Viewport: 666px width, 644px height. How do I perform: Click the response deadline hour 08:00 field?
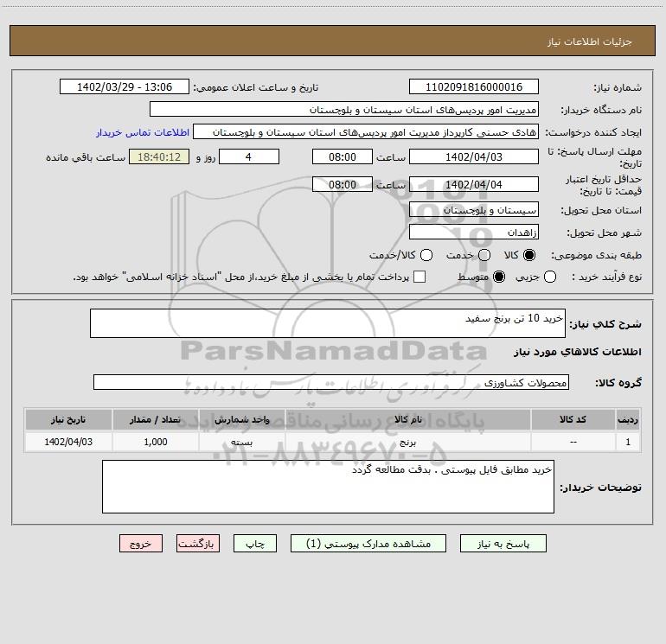343,156
